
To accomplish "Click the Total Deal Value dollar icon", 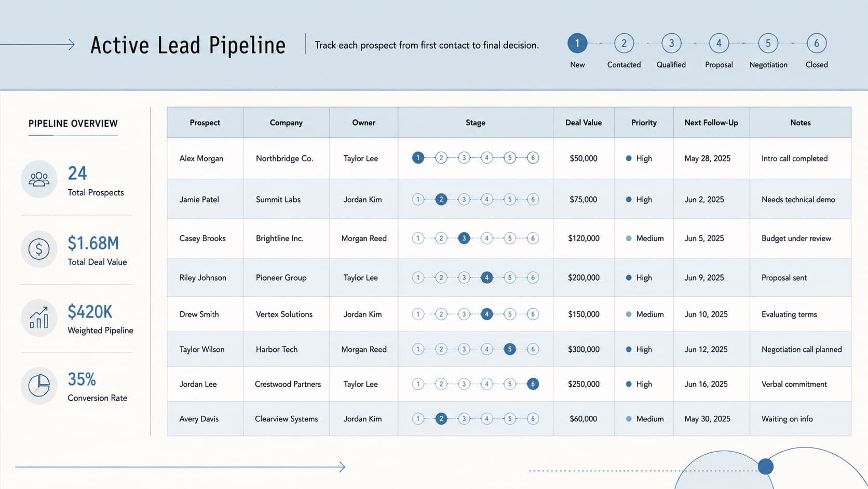I will pos(39,249).
